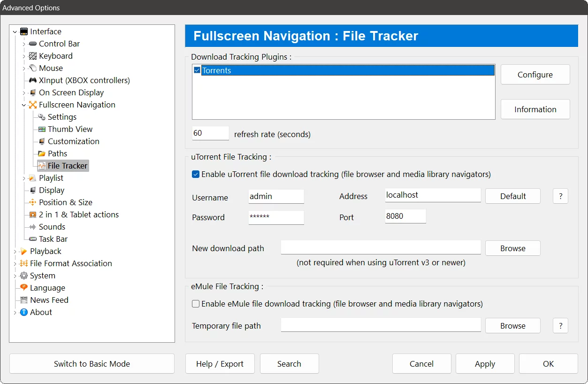
Task: Click the Mouse icon in tree
Action: [x=33, y=68]
